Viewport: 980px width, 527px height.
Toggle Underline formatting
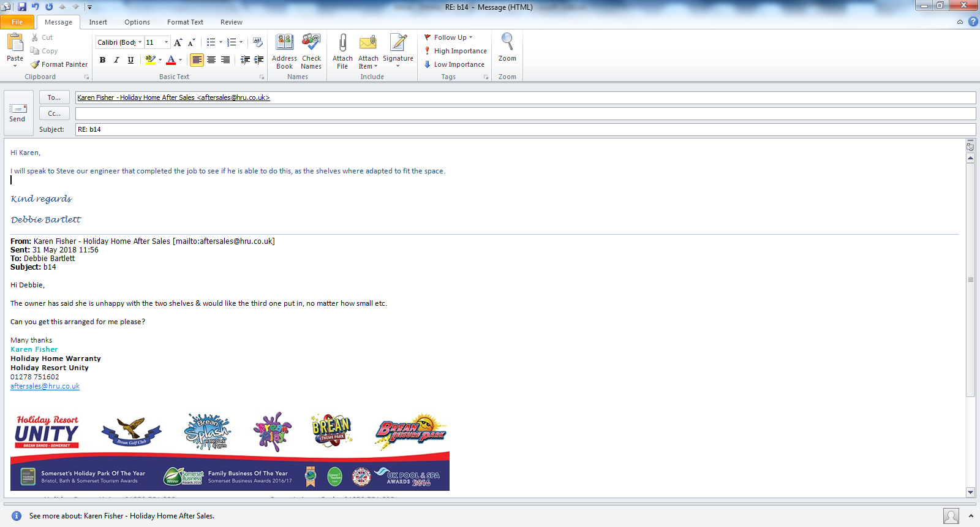point(130,59)
